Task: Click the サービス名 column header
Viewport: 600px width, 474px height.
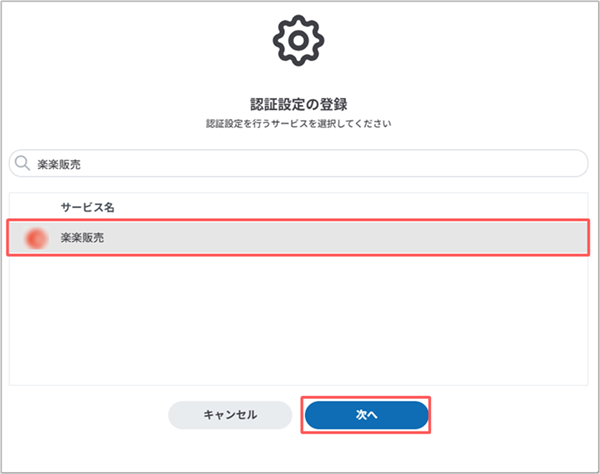Action: coord(88,206)
